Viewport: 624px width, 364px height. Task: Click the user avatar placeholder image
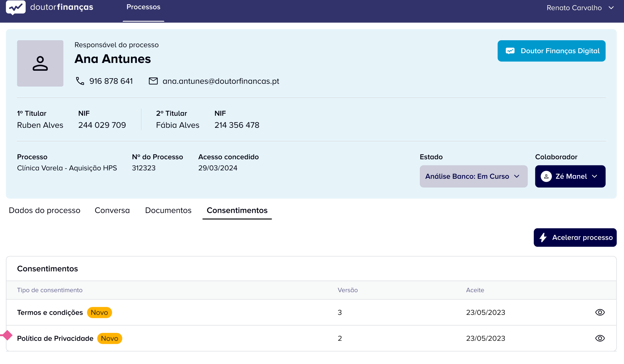click(40, 63)
